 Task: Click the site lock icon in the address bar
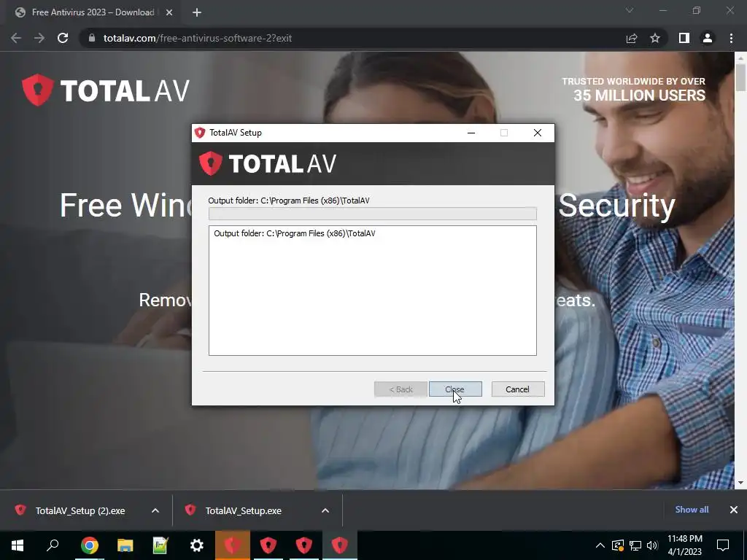[x=92, y=38]
